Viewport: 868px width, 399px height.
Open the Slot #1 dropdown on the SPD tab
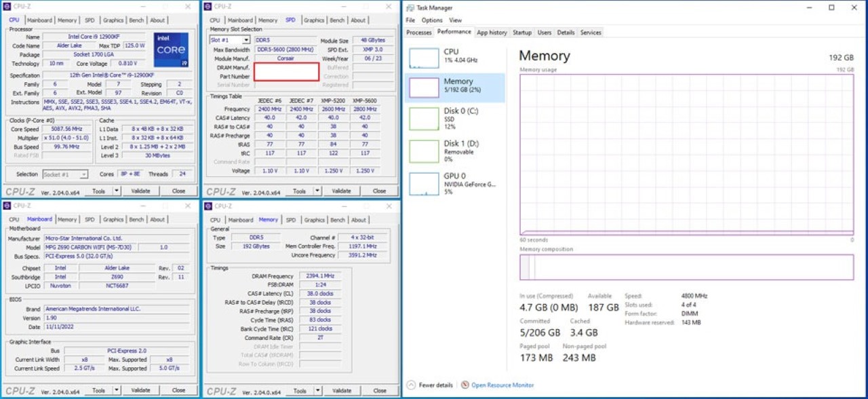(248, 39)
